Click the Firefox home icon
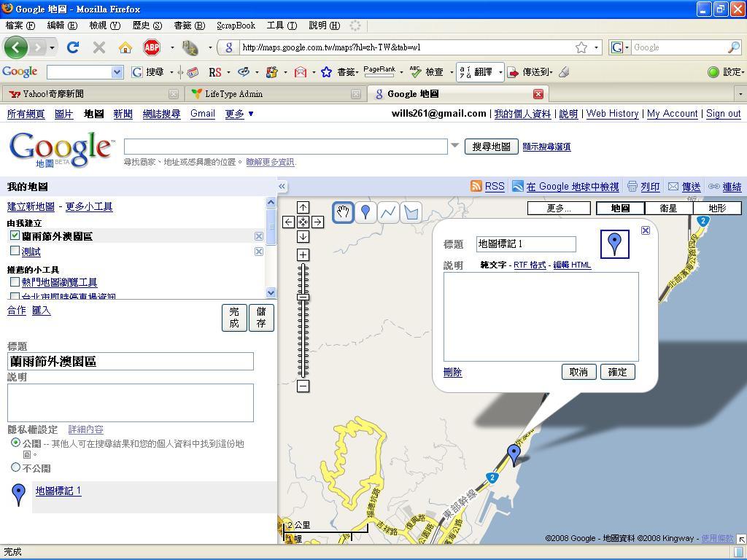This screenshot has width=747, height=560. [x=125, y=47]
